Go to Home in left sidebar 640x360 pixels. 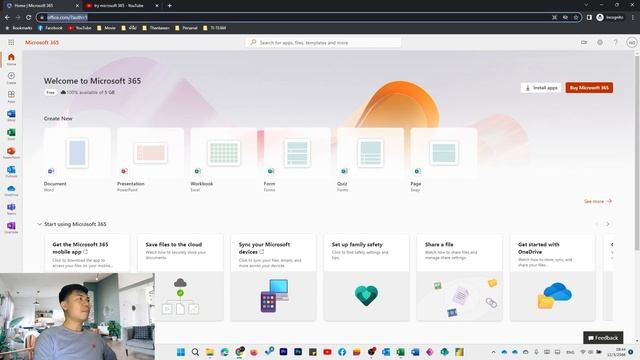11,59
